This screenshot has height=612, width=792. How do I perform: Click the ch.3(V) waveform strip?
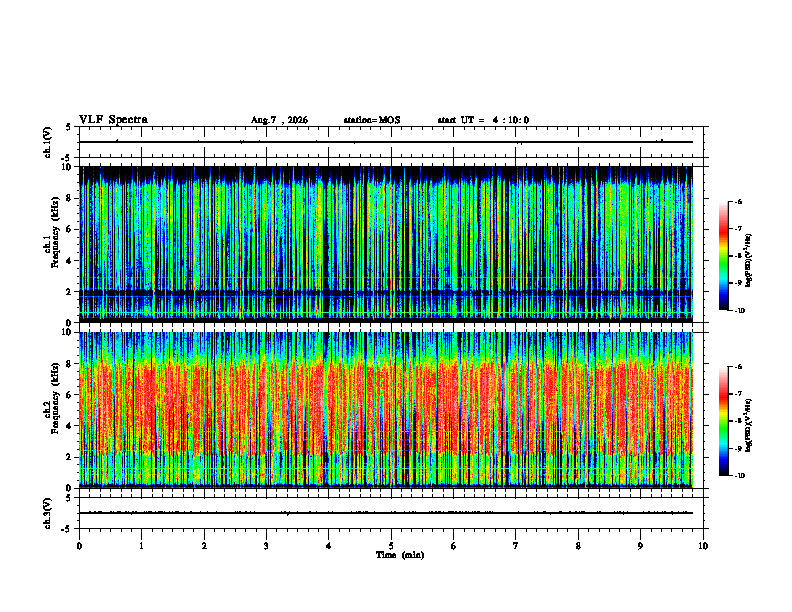(x=386, y=513)
